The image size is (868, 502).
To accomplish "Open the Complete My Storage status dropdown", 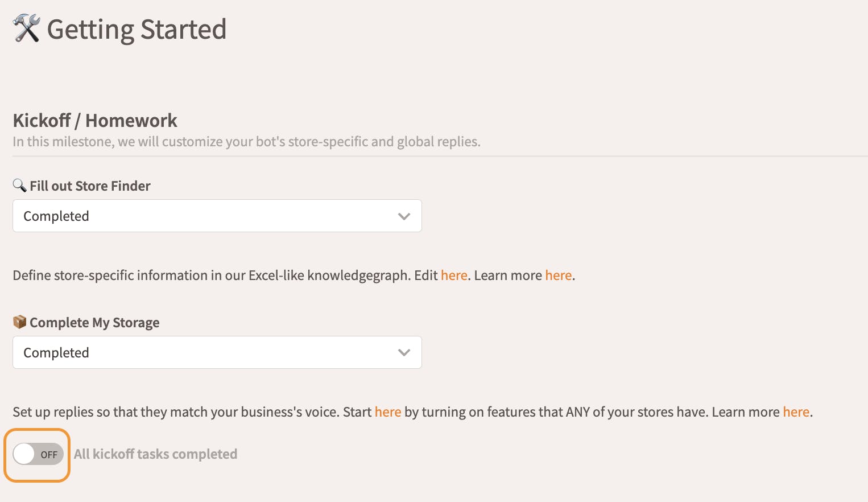I will tap(217, 352).
